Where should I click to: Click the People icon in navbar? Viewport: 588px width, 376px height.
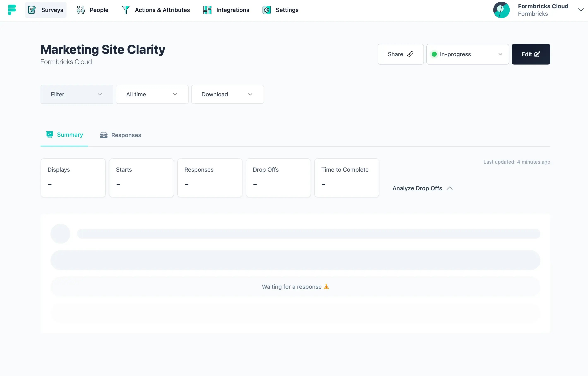coord(80,10)
